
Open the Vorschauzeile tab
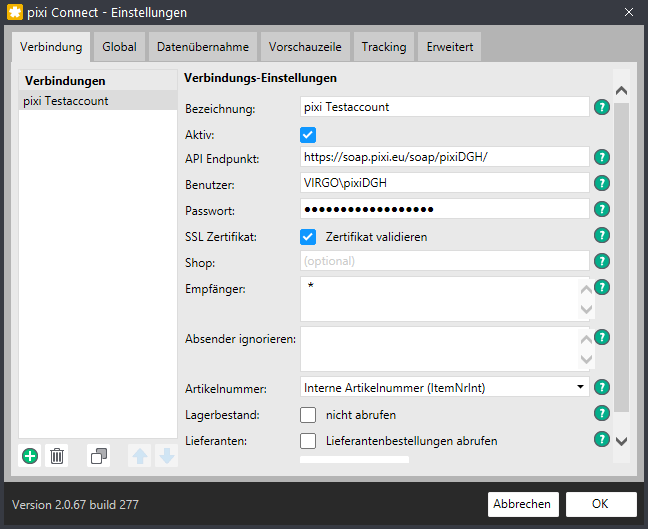[305, 47]
